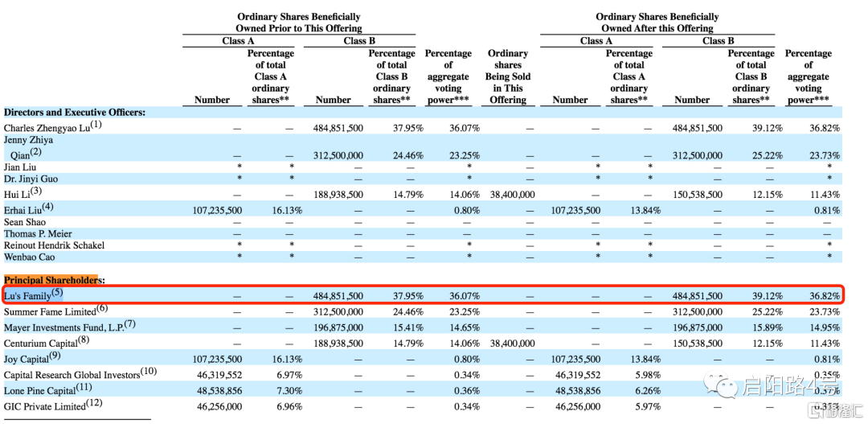Click 12.15% in the Centurium Capital row
The height and width of the screenshot is (424, 868).
(x=768, y=344)
